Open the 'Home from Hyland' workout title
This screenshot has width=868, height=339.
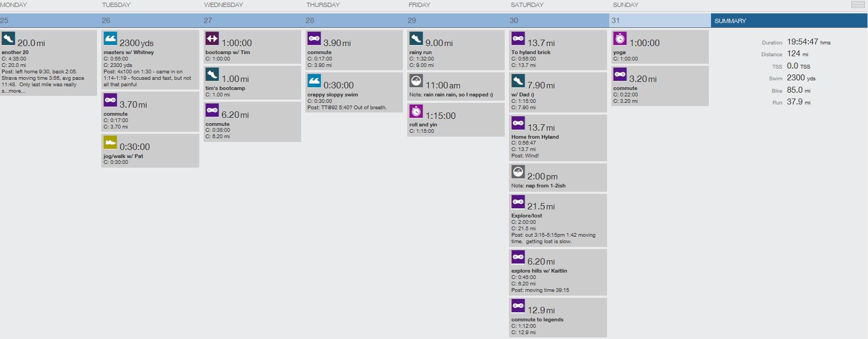[x=535, y=137]
